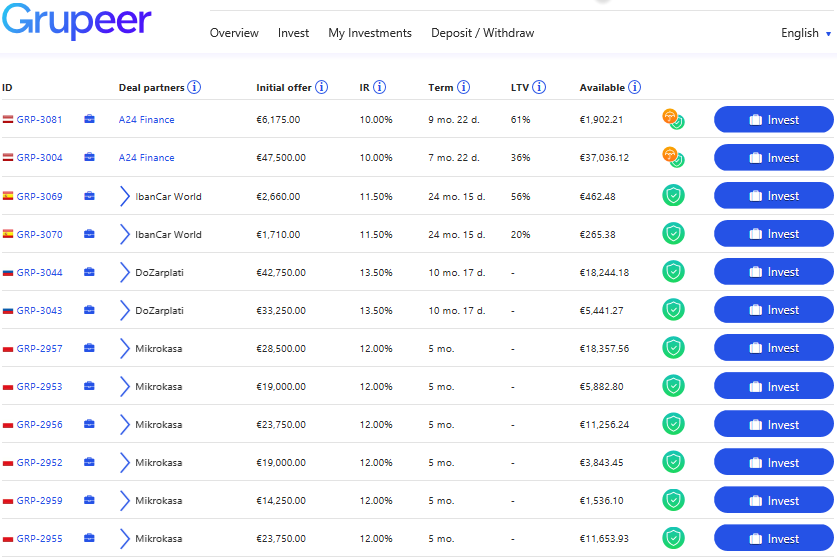This screenshot has height=559, width=837.
Task: Expand Mikrokasa chevron in GRP-2957 row
Action: [x=125, y=349]
